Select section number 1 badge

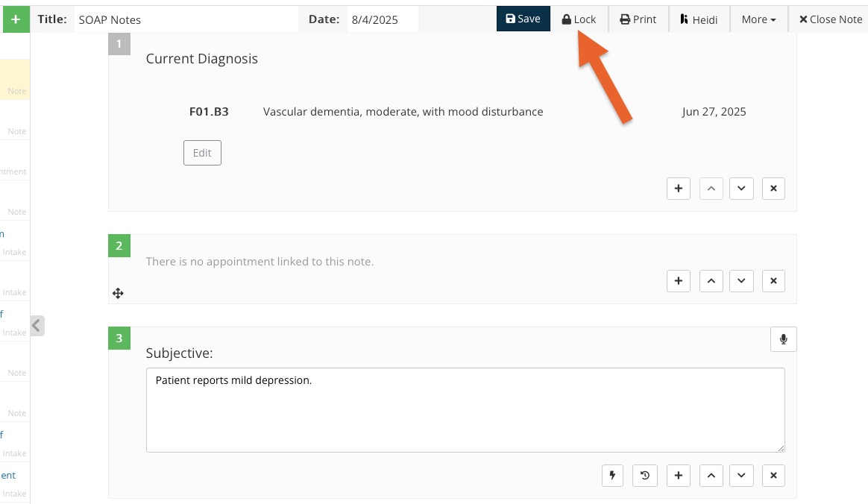pos(119,44)
